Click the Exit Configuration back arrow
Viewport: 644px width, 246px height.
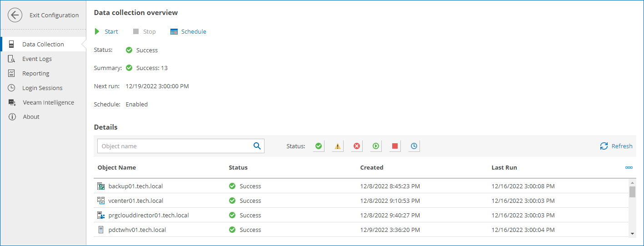15,15
